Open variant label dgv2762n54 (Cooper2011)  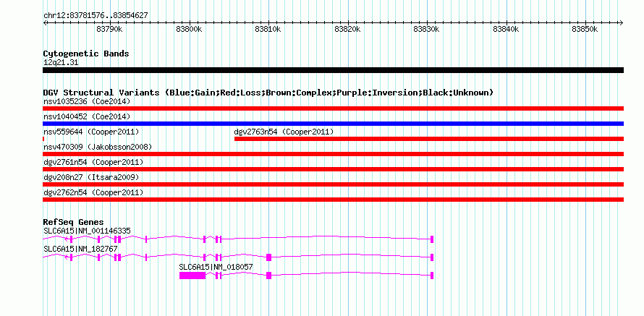[93, 193]
